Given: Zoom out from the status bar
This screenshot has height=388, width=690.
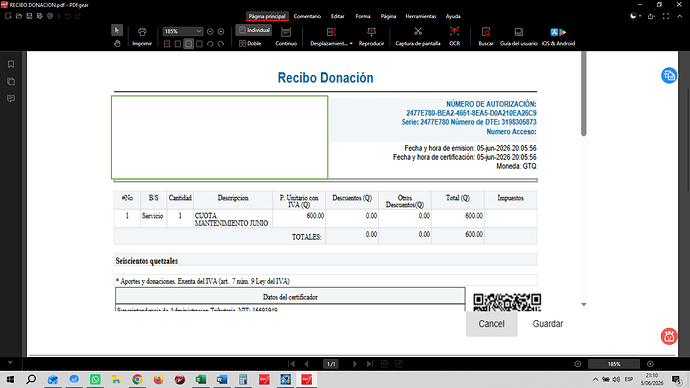Looking at the screenshot, I should tap(578, 364).
